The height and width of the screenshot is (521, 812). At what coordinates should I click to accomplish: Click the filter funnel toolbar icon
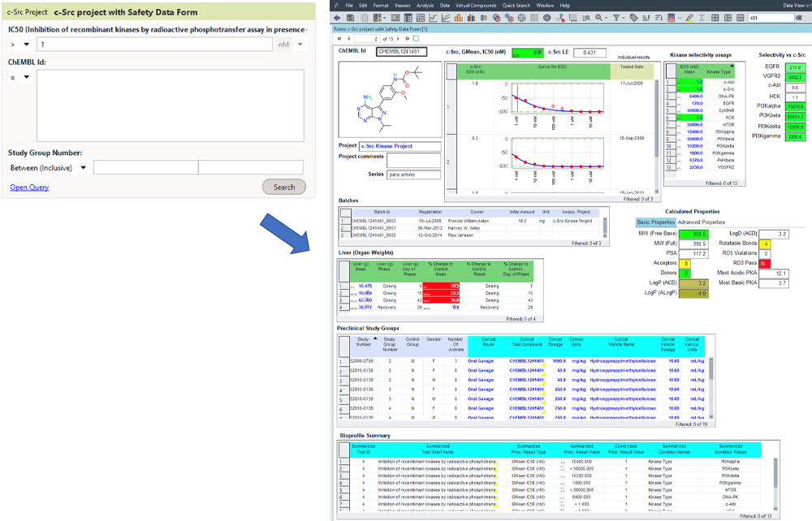point(615,19)
